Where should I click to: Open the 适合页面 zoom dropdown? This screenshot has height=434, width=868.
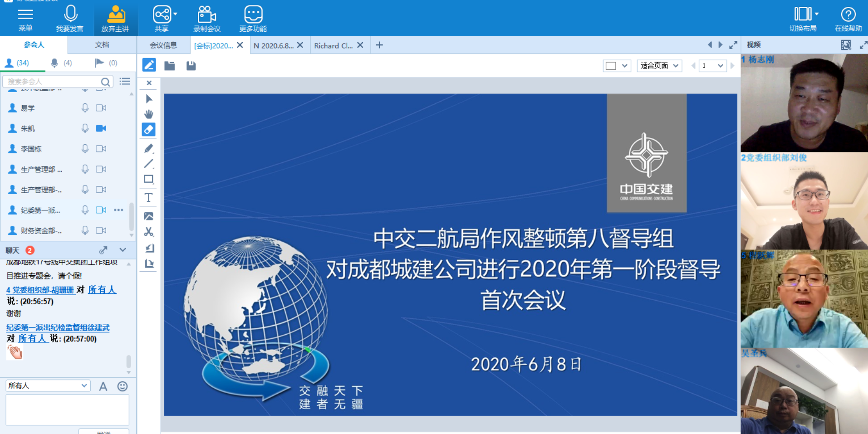(x=659, y=66)
